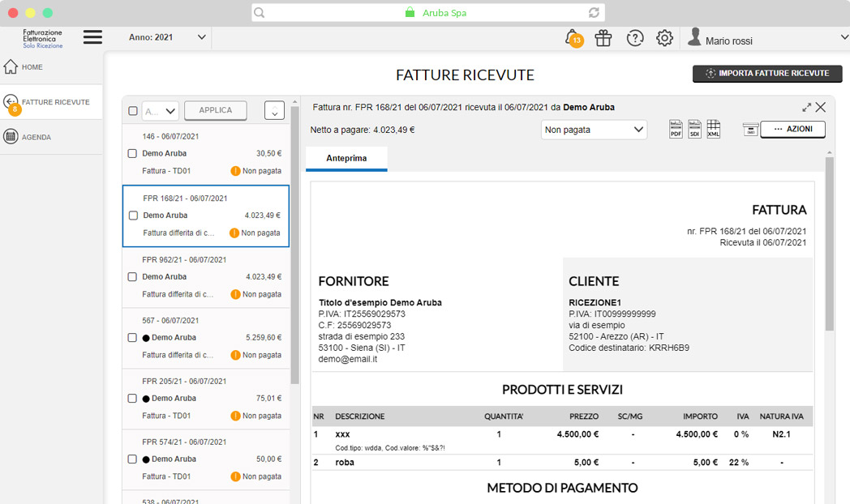
Task: Click 'Netto a pagare: 4.023,49 €' text
Action: click(362, 130)
